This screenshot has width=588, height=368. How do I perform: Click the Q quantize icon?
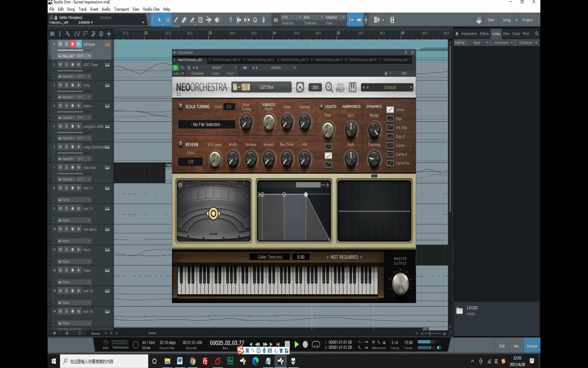[x=255, y=20]
